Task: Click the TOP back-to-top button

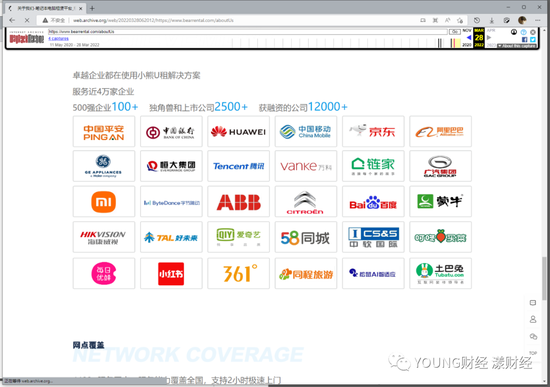Action: click(533, 353)
